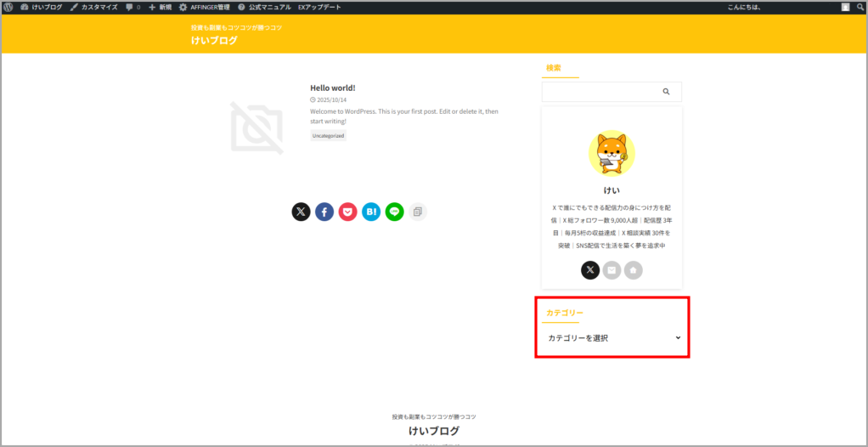Image resolution: width=868 pixels, height=447 pixels.
Task: Open the AFFINGER管理 menu
Action: pyautogui.click(x=204, y=7)
